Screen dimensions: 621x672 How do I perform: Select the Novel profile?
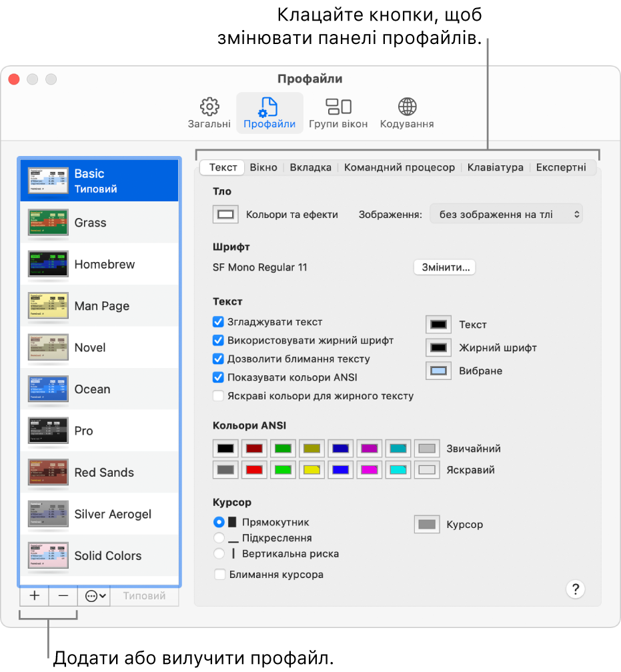pos(99,347)
